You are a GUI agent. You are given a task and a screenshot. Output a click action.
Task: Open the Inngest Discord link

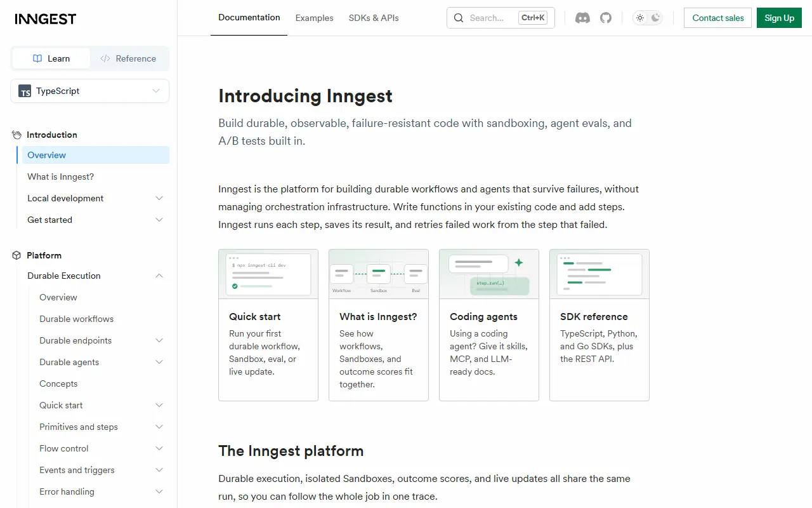pos(582,18)
